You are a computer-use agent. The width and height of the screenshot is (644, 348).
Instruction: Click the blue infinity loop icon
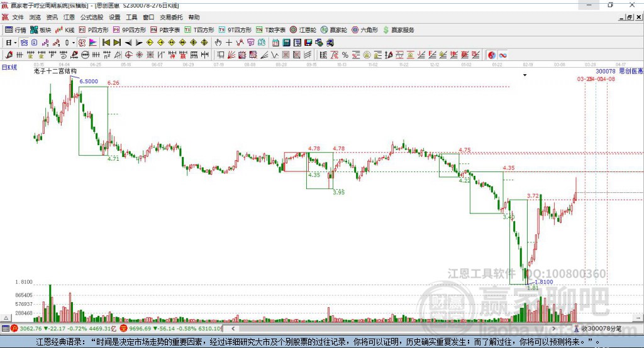click(x=502, y=55)
